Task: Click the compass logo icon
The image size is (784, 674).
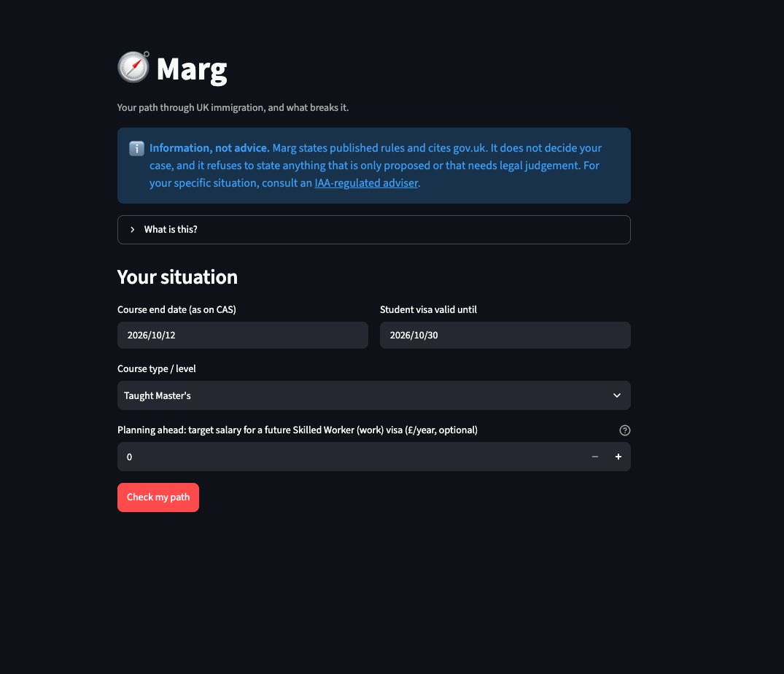Action: pyautogui.click(x=133, y=67)
